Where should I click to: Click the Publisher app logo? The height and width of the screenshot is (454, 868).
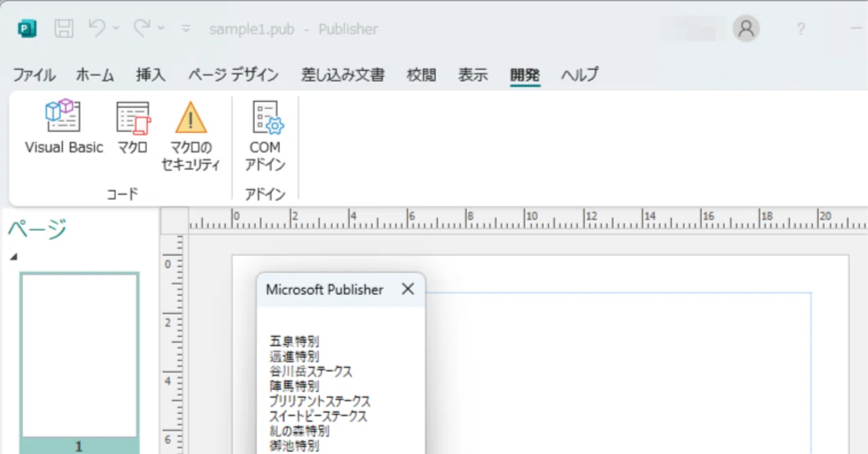pyautogui.click(x=28, y=28)
